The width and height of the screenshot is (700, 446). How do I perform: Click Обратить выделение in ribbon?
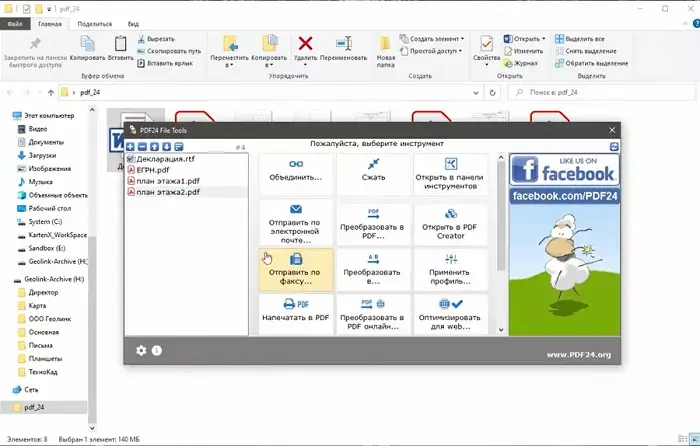coord(592,63)
